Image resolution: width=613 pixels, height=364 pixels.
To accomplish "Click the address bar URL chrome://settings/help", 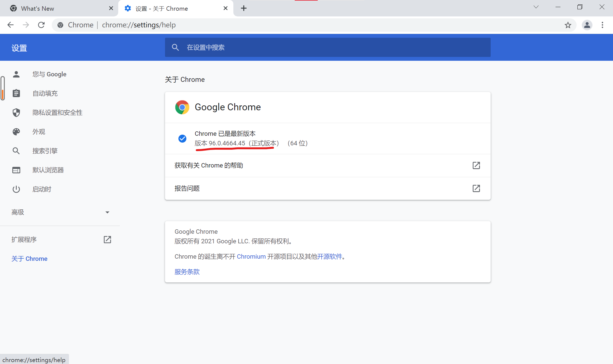I will tap(139, 25).
